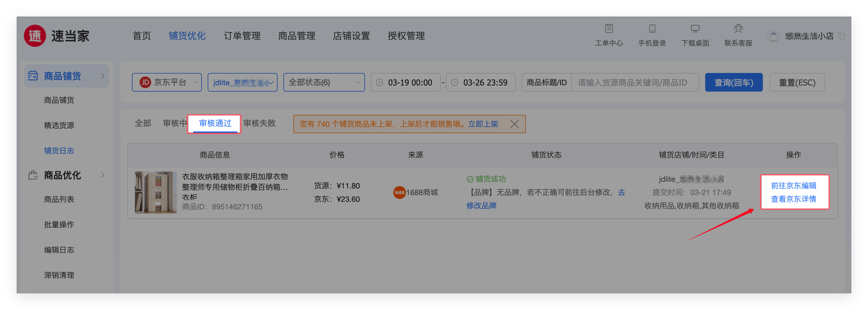The width and height of the screenshot is (868, 310).
Task: Open the 订单管理 top menu
Action: tap(241, 36)
